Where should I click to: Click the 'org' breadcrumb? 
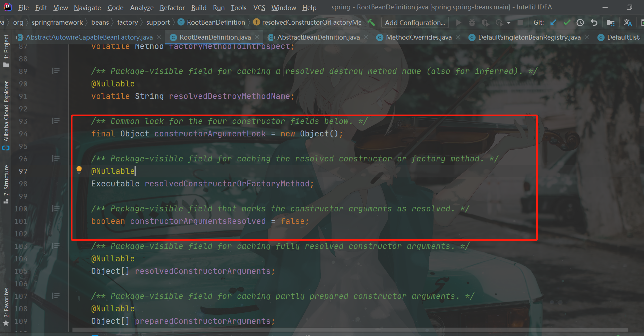(18, 23)
